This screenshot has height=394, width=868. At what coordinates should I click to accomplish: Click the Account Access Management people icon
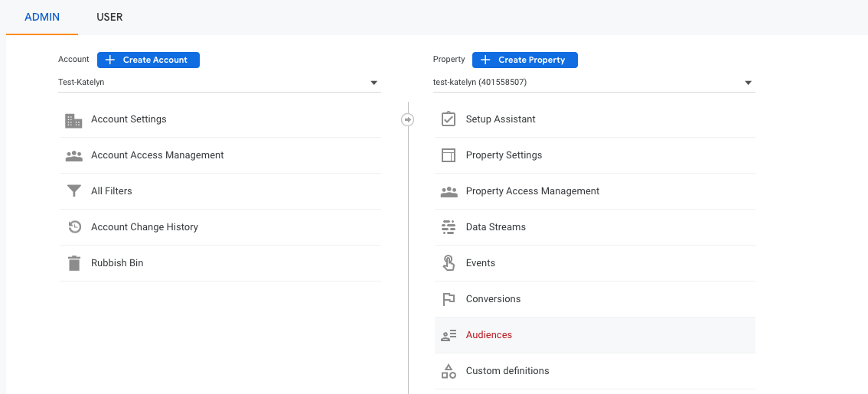[x=73, y=155]
